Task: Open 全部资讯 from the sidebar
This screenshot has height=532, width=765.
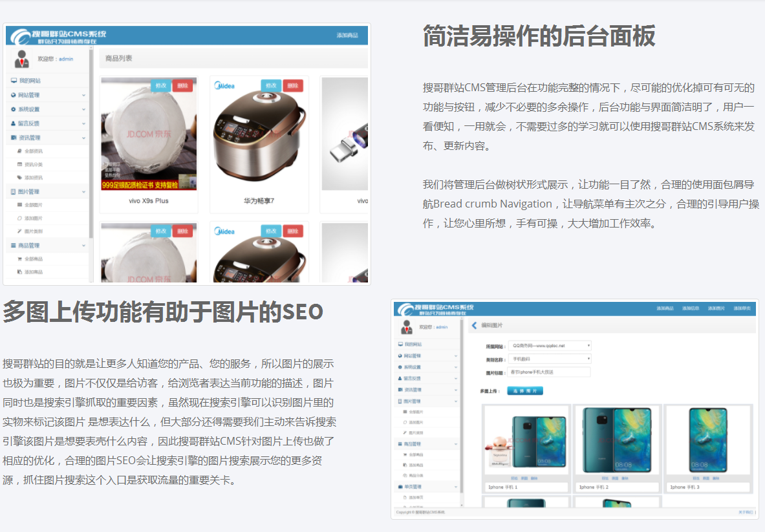Action: coord(33,151)
